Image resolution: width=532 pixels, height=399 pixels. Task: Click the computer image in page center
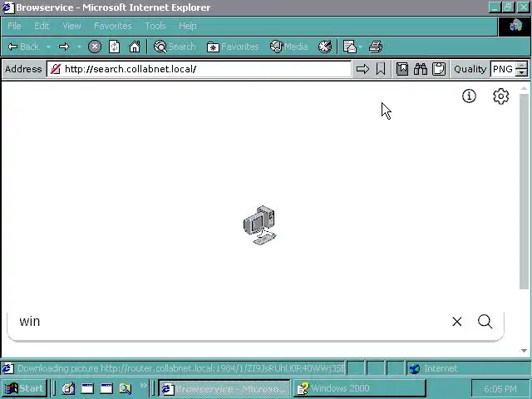pyautogui.click(x=260, y=225)
